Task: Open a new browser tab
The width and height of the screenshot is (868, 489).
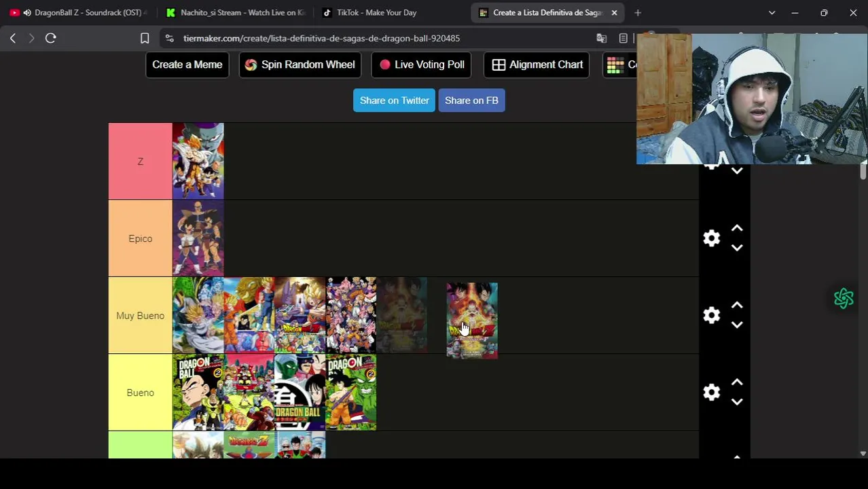Action: point(638,13)
